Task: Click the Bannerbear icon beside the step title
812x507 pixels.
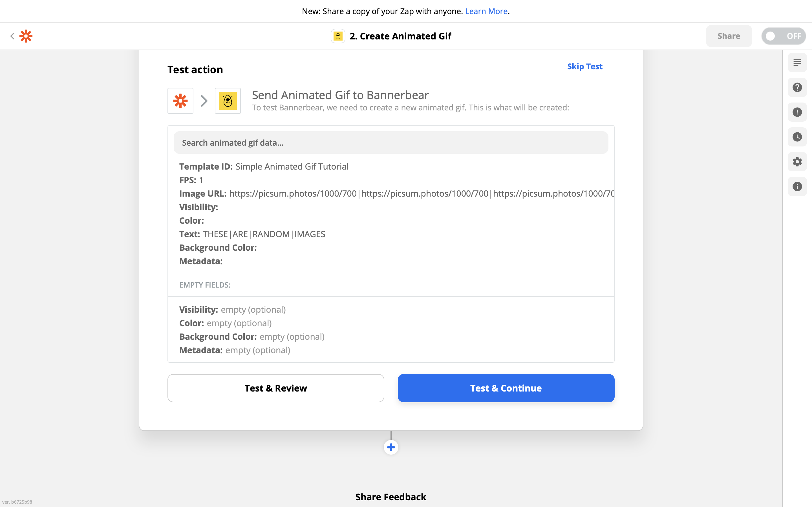Action: [x=338, y=36]
